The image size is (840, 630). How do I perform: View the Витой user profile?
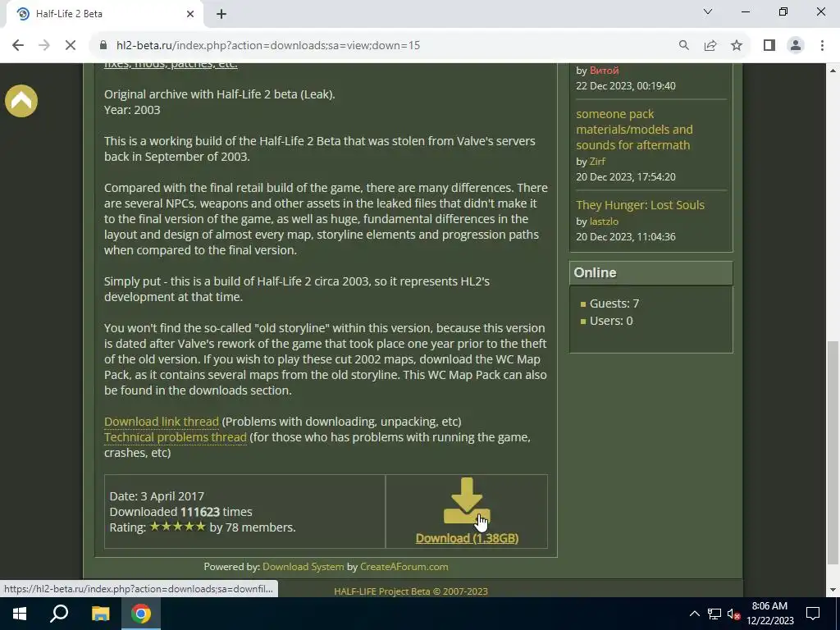click(x=604, y=71)
